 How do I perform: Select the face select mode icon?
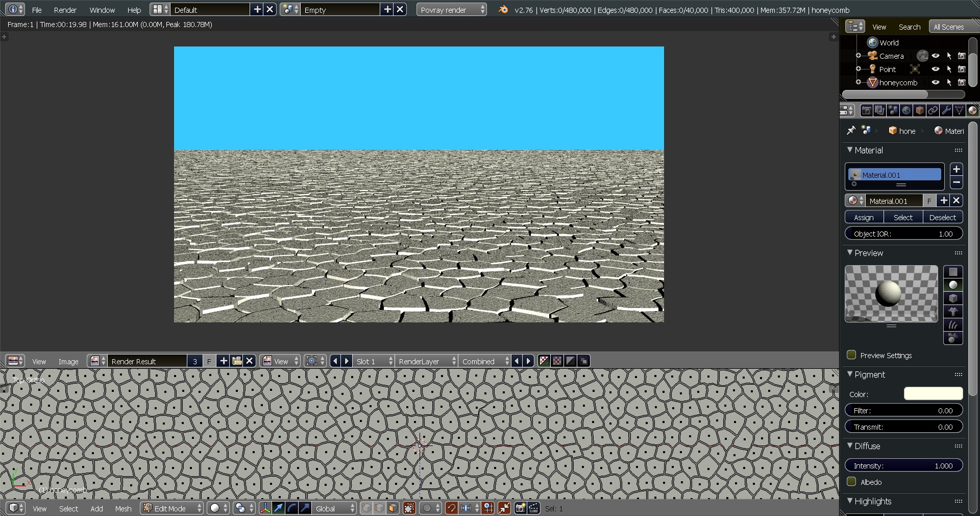(393, 508)
